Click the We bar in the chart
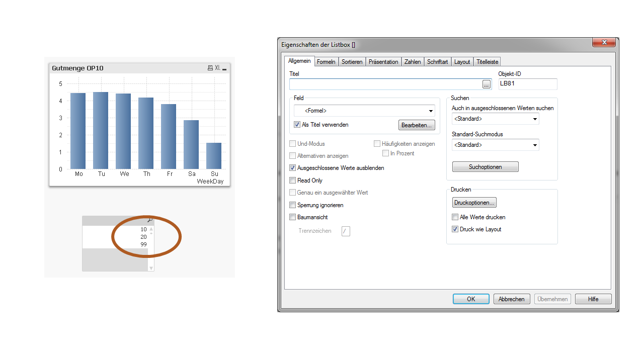The image size is (644, 362). (123, 131)
